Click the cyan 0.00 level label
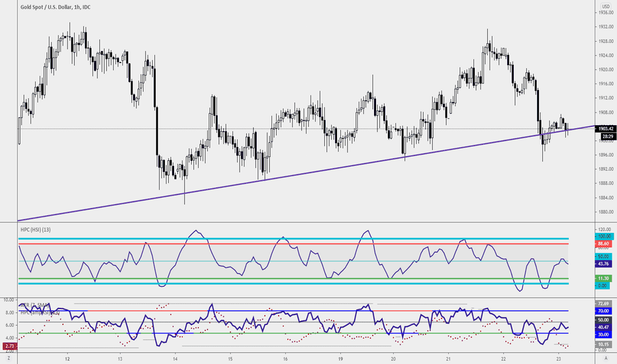This screenshot has width=617, height=364. click(x=602, y=286)
